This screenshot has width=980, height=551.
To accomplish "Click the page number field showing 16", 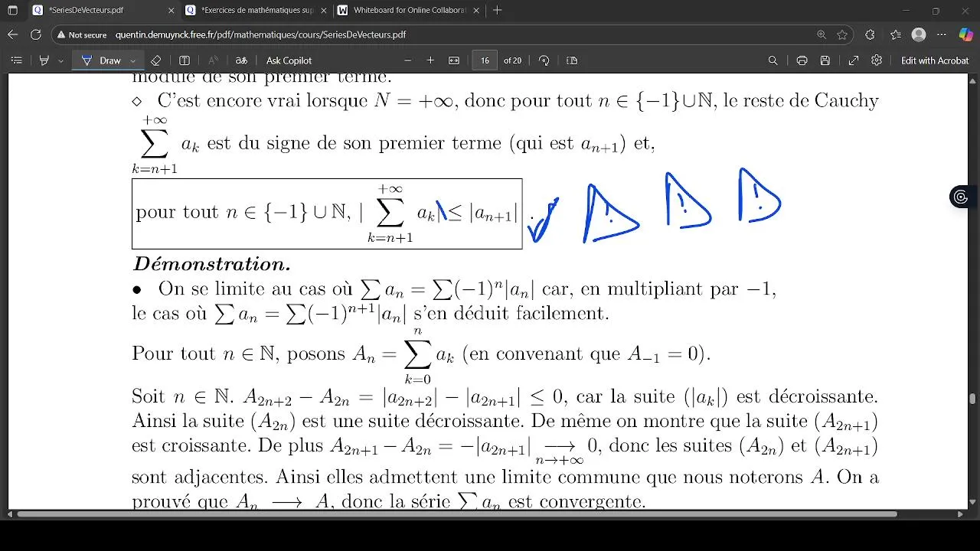I will (x=485, y=60).
